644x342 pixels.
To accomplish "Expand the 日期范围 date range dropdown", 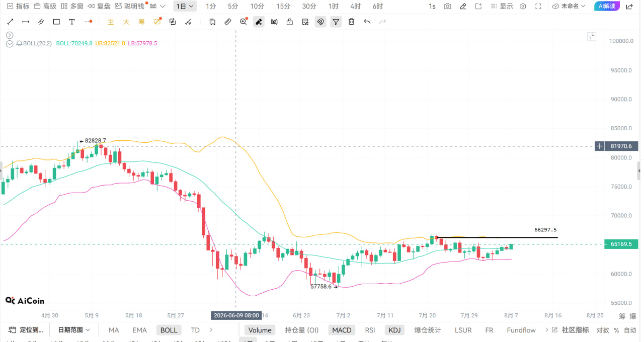I will [74, 330].
